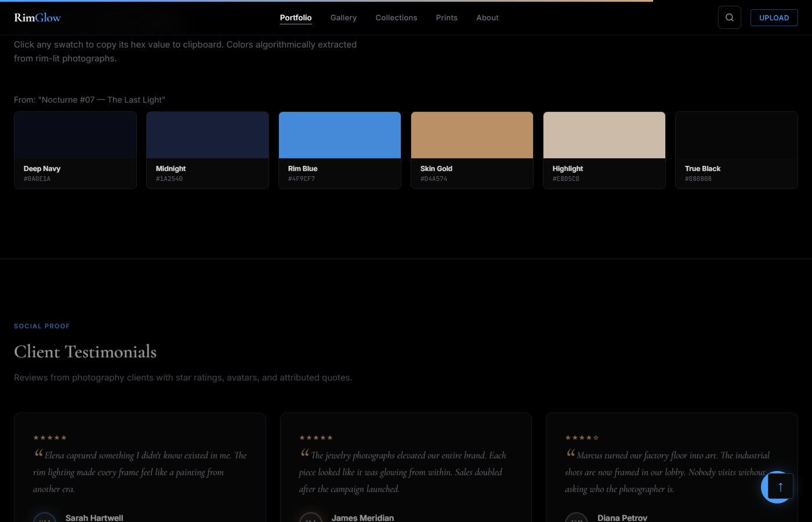Click the five-star rating on Elena's review
The height and width of the screenshot is (522, 812).
point(50,437)
